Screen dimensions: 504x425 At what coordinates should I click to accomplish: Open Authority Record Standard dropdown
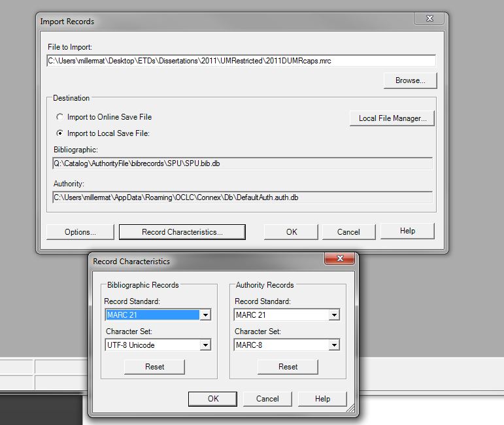point(334,315)
